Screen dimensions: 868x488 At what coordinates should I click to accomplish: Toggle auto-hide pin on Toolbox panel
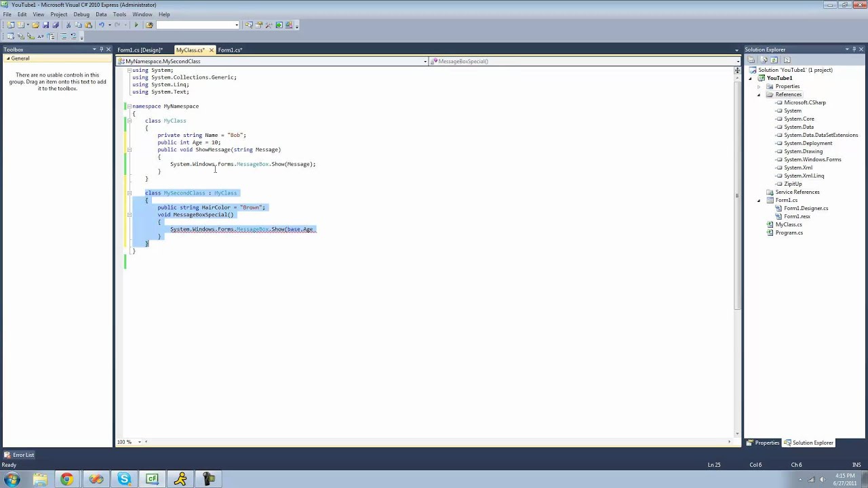(101, 49)
